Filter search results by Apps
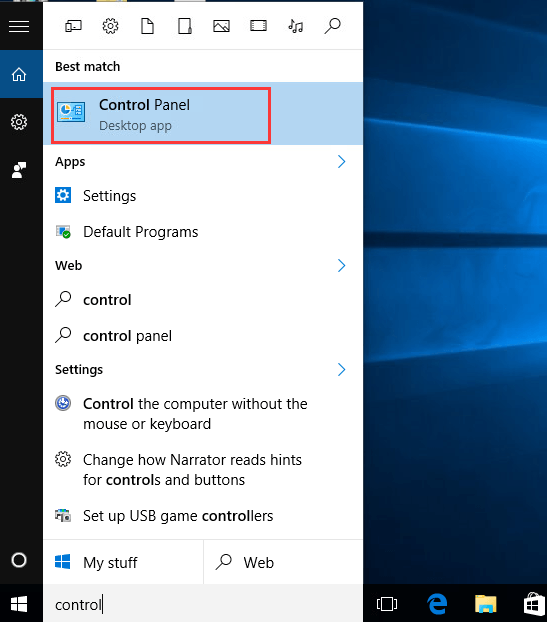This screenshot has height=622, width=547. pos(73,26)
